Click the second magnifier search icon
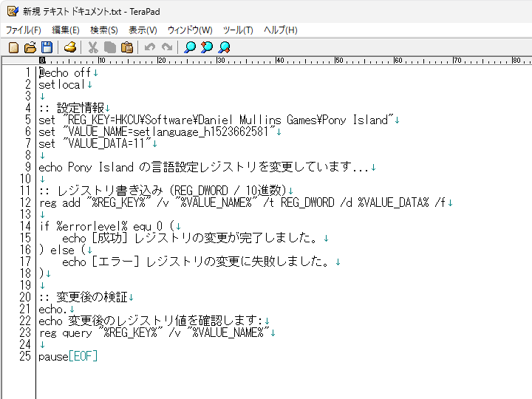Screen dimensions: 532x399 pos(207,47)
